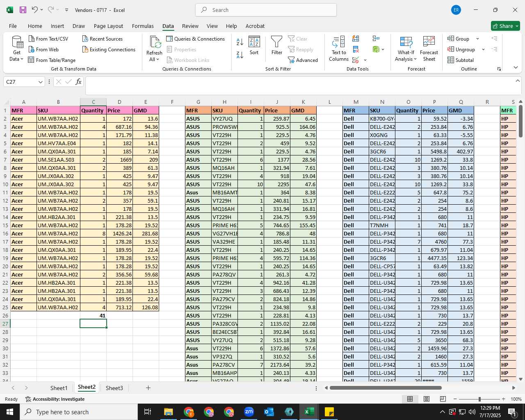Click the insert function fx icon

[x=78, y=82]
